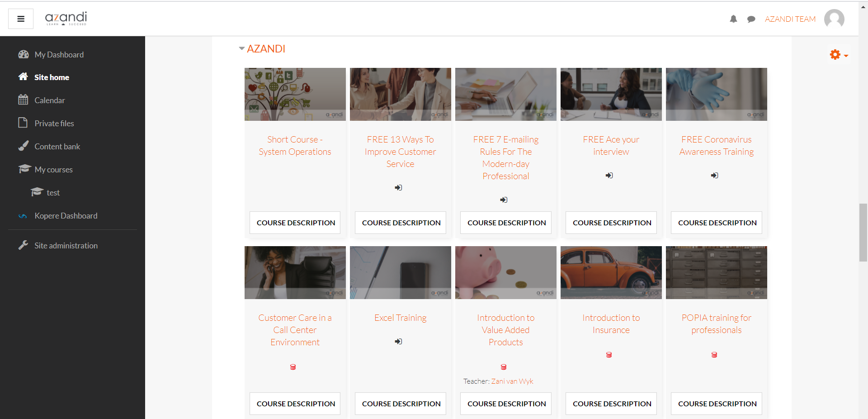This screenshot has height=419, width=868.
Task: Click self-enrolment icon under Excel Training
Action: (x=398, y=342)
